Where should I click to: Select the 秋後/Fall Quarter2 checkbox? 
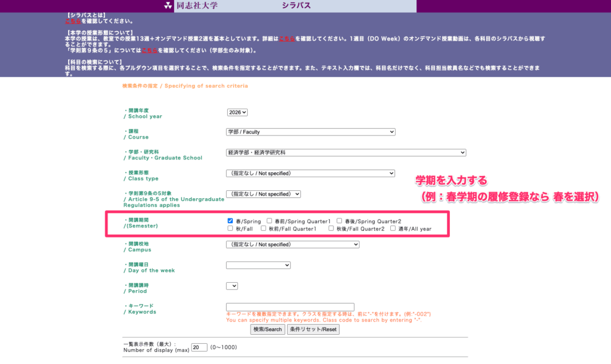coord(332,229)
